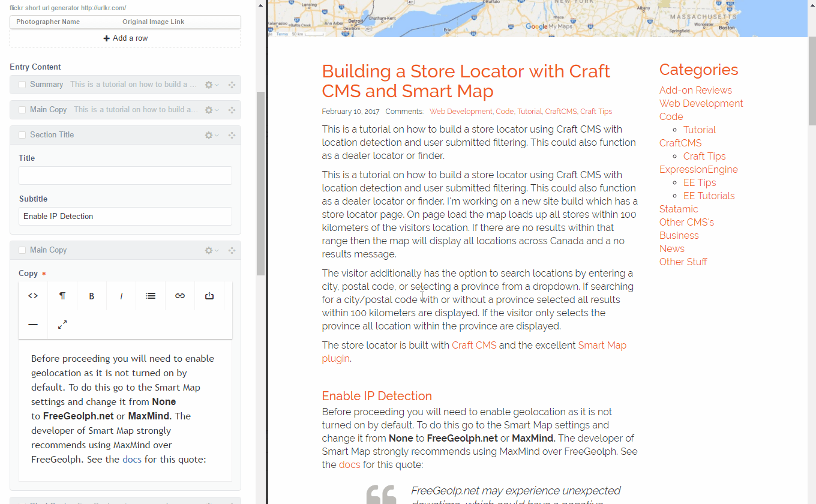Screen dimensions: 816x504
Task: Tick the expanded Main Copy block checkbox
Action: 22,250
